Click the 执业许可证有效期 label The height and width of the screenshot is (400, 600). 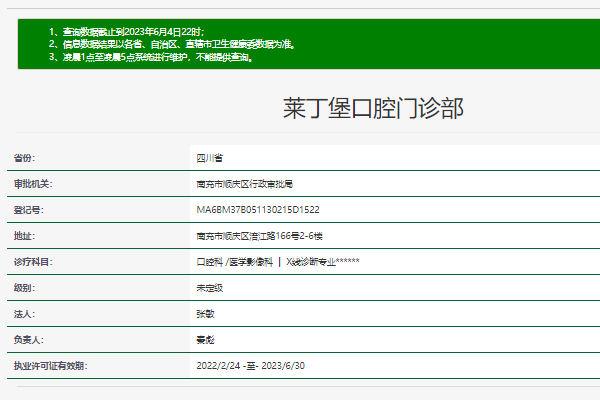click(x=51, y=366)
